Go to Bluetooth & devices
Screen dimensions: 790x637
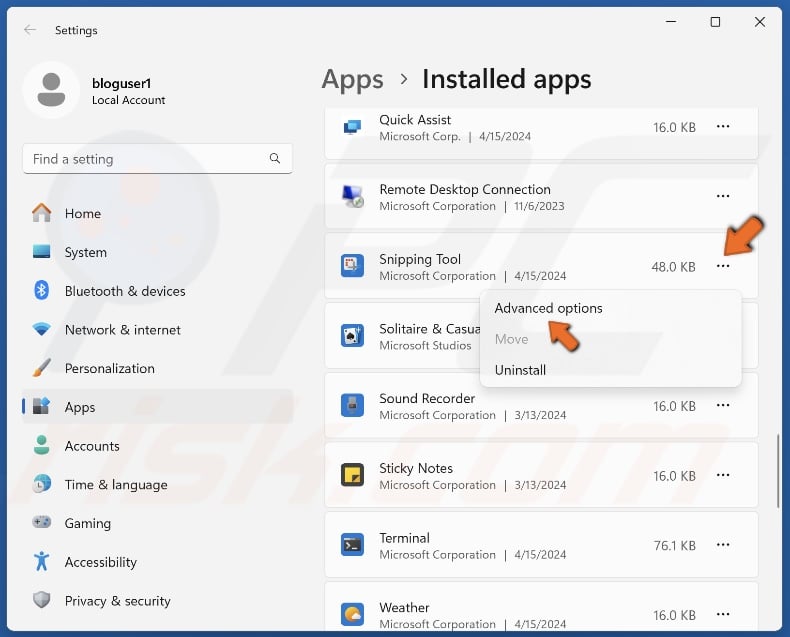point(158,291)
